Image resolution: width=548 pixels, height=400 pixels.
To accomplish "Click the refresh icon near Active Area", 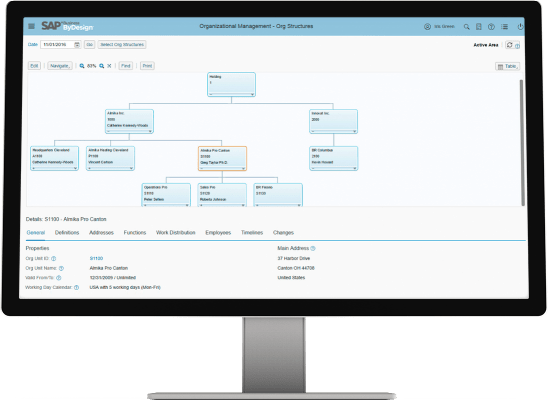I will click(510, 45).
